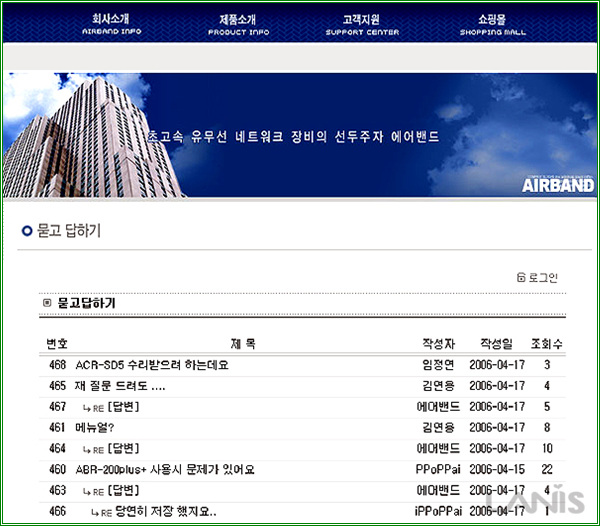Open post '메뉴얼?'
Screen dimensions: 600x526
pyautogui.click(x=95, y=427)
